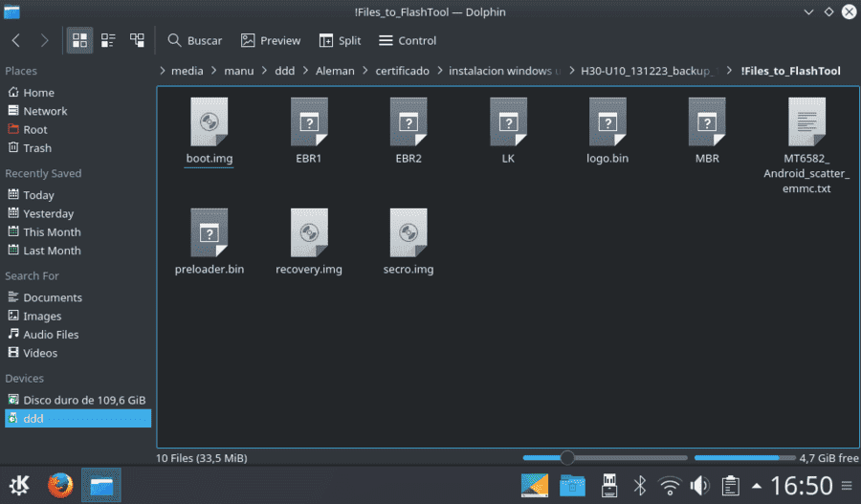Switch to Compact view mode
The width and height of the screenshot is (861, 504).
coord(108,40)
